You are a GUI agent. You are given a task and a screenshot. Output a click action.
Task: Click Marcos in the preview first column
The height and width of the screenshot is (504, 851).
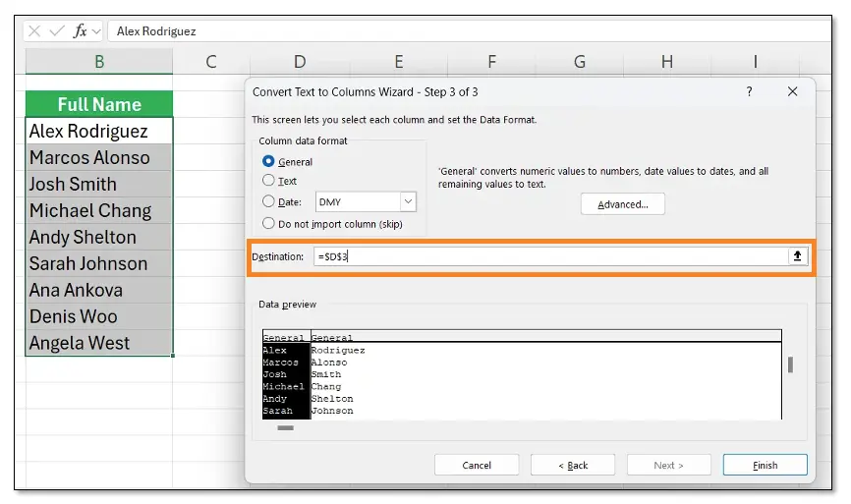tap(281, 363)
